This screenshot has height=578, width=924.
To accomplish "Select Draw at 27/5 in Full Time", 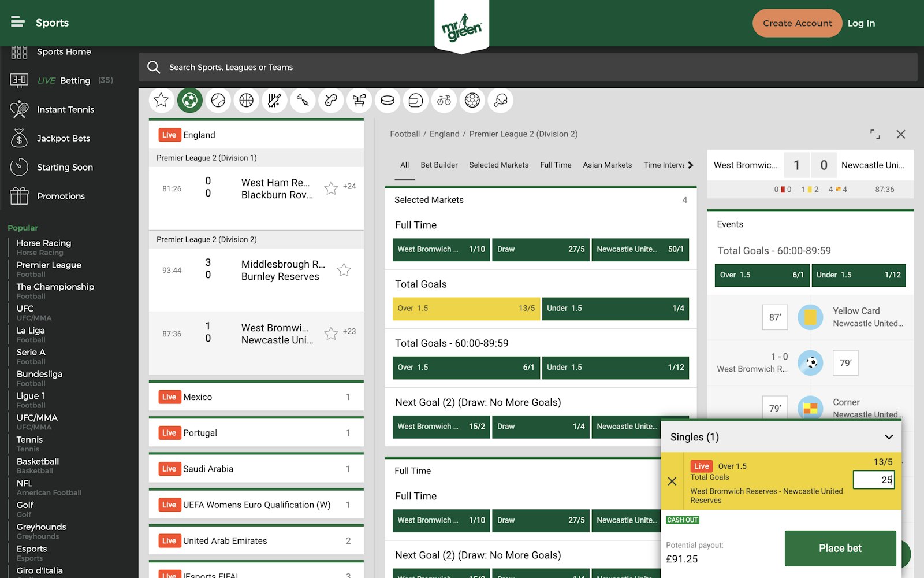I will [541, 249].
